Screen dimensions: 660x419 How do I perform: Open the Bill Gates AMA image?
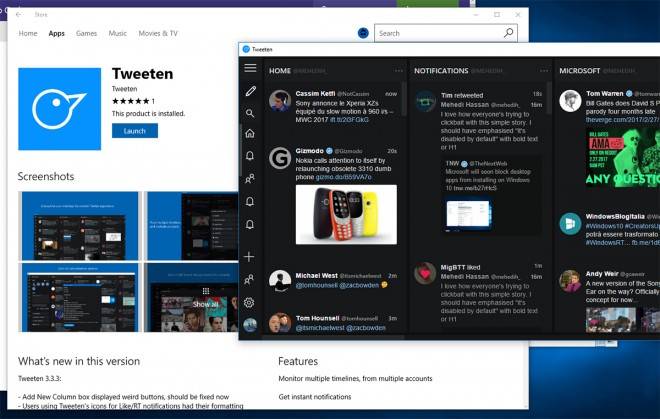623,157
